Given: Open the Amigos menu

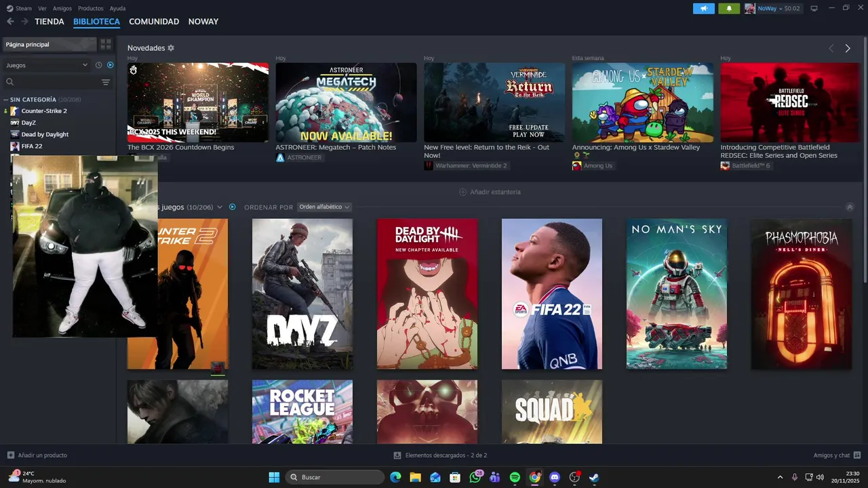Looking at the screenshot, I should pyautogui.click(x=62, y=8).
